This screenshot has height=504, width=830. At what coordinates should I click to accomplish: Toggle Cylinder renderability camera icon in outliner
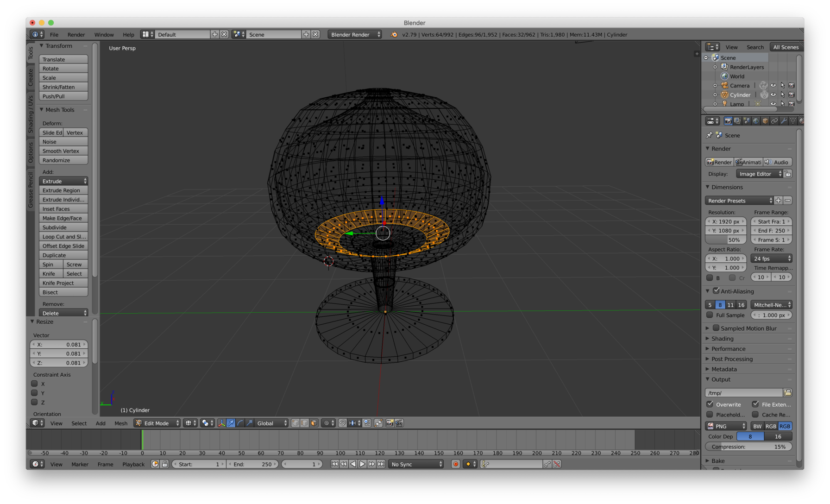click(792, 95)
